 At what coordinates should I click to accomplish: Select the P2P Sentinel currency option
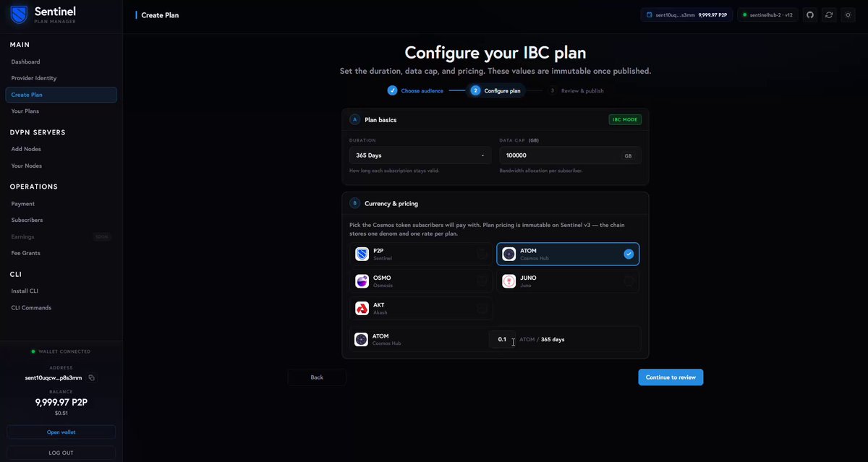click(421, 254)
